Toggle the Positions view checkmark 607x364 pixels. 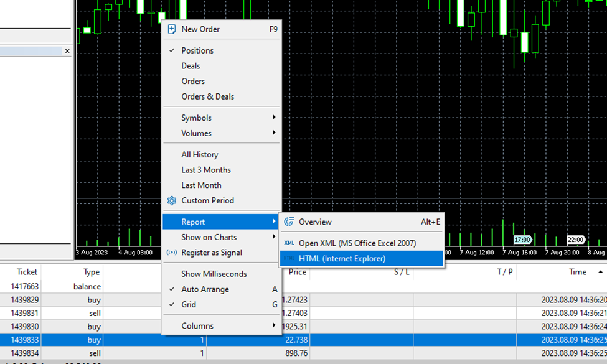click(x=171, y=50)
